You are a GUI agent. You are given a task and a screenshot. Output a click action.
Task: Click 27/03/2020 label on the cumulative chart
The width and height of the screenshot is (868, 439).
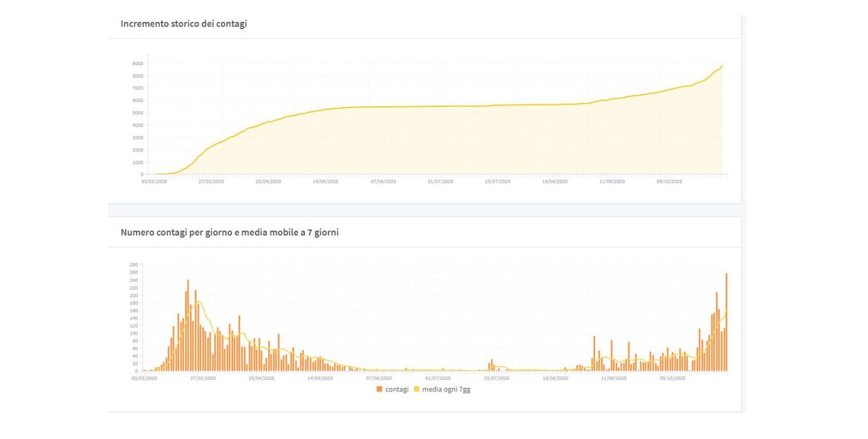tap(211, 182)
